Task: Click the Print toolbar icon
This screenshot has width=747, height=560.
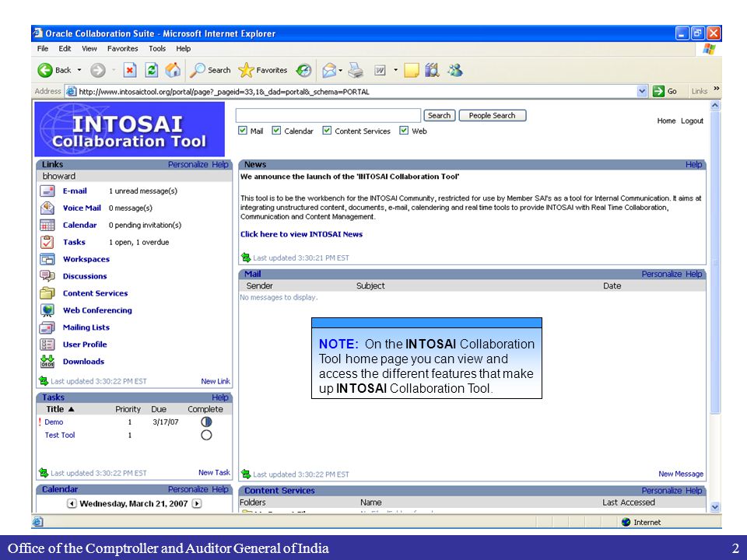Action: point(356,71)
